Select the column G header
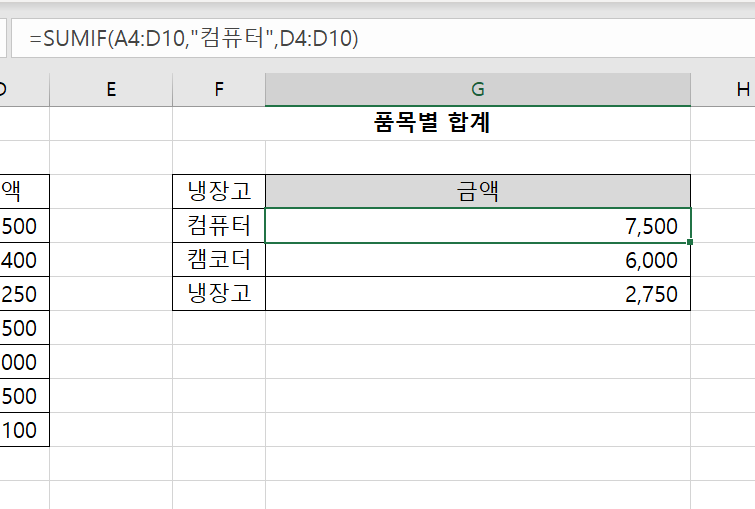This screenshot has width=755, height=509. [x=477, y=90]
